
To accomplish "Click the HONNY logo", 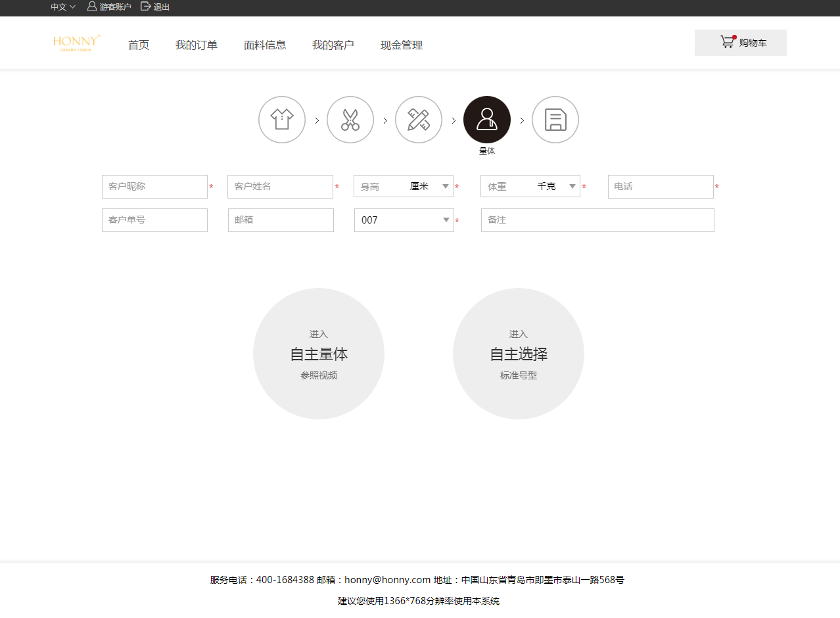I will point(76,43).
